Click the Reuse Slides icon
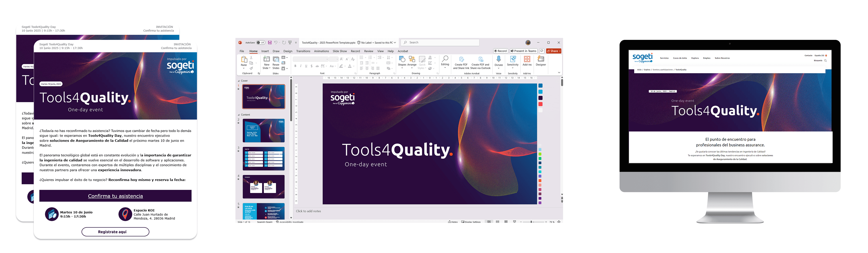Viewport: 868px width, 253px height. pos(276,59)
